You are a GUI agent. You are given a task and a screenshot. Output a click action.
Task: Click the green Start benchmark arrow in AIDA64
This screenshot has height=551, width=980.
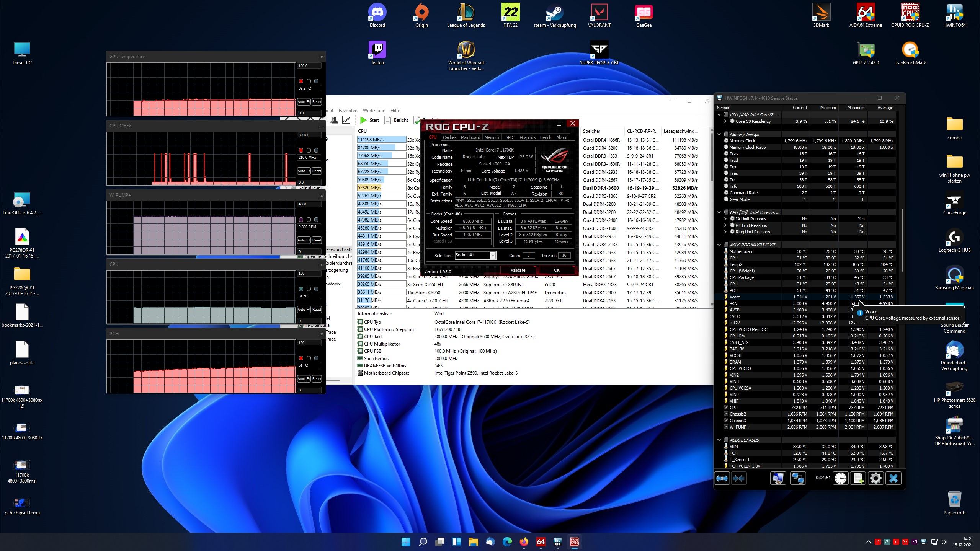(364, 120)
